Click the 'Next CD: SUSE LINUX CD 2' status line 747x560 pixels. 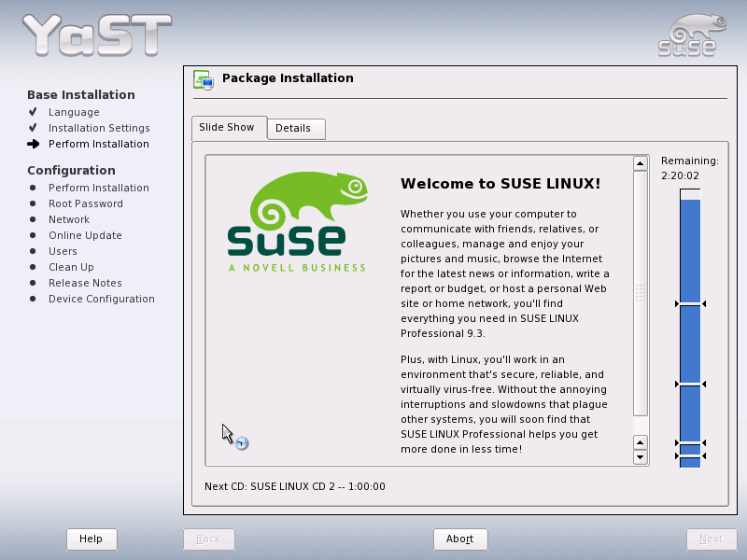coord(295,486)
